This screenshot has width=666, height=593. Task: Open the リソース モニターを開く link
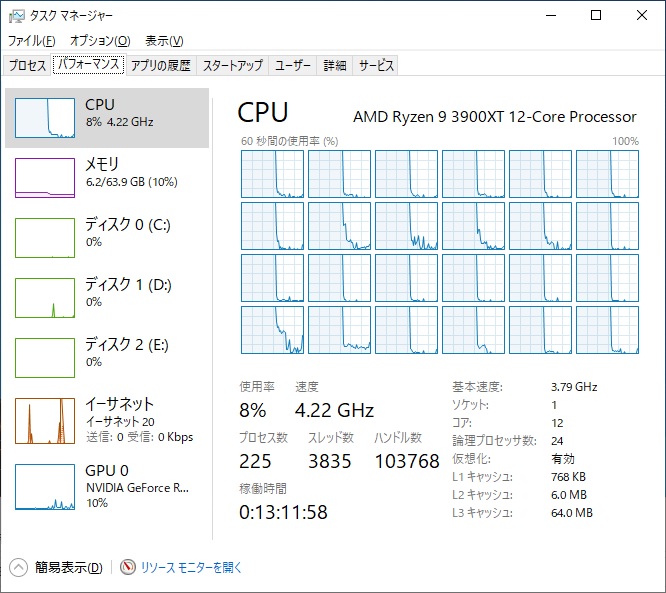tap(191, 567)
